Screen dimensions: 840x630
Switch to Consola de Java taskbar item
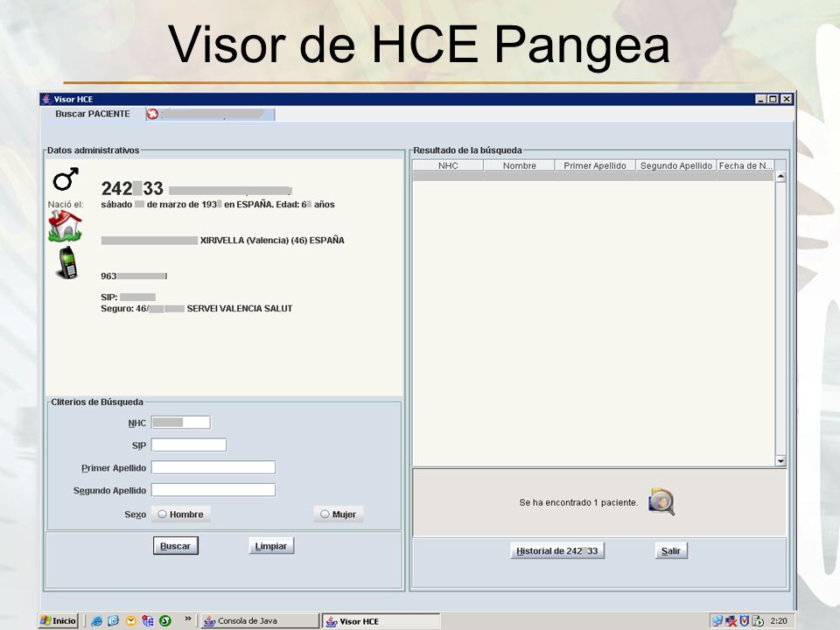click(260, 621)
